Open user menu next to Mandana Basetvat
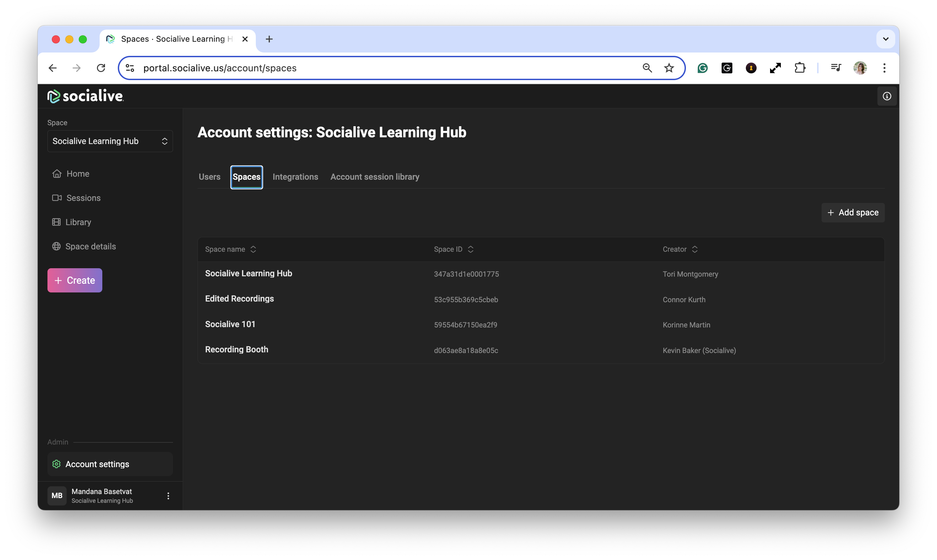937x560 pixels. tap(168, 496)
